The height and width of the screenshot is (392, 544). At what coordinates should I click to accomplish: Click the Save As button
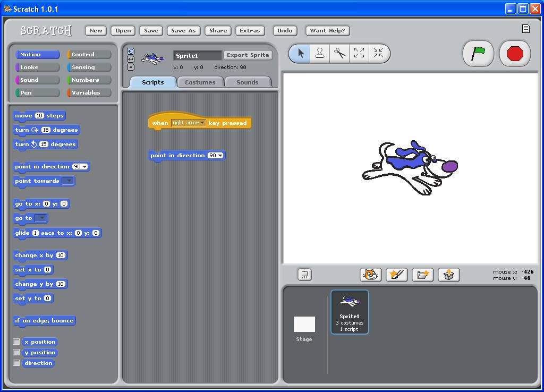pos(183,30)
